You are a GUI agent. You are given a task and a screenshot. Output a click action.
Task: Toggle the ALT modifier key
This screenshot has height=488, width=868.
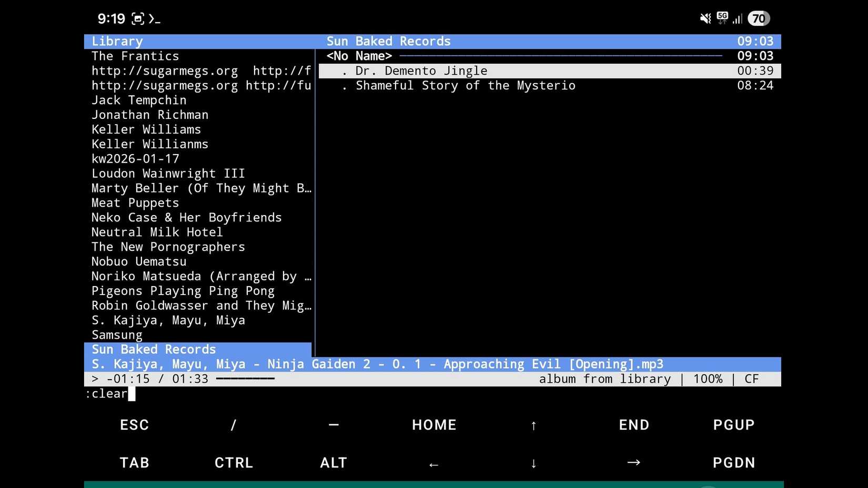tap(334, 463)
